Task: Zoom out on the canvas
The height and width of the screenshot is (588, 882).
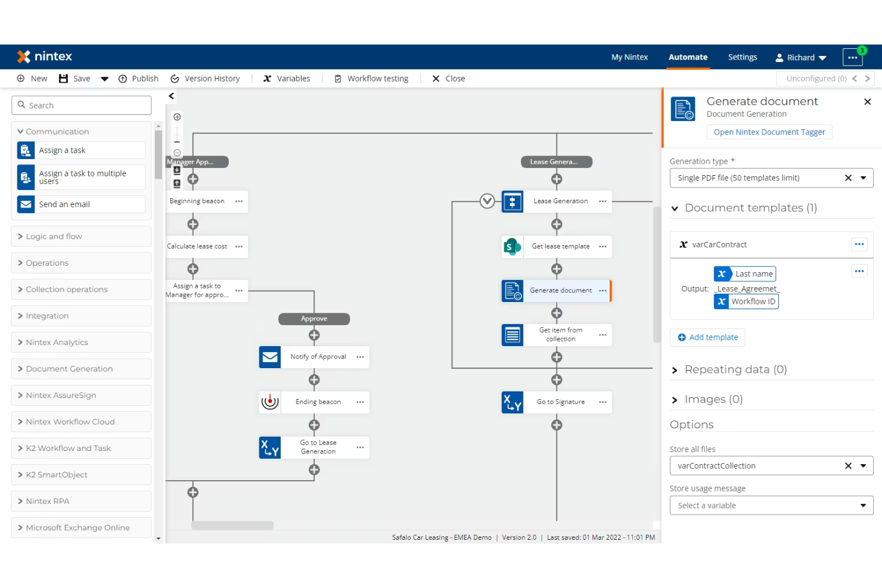Action: [x=177, y=153]
